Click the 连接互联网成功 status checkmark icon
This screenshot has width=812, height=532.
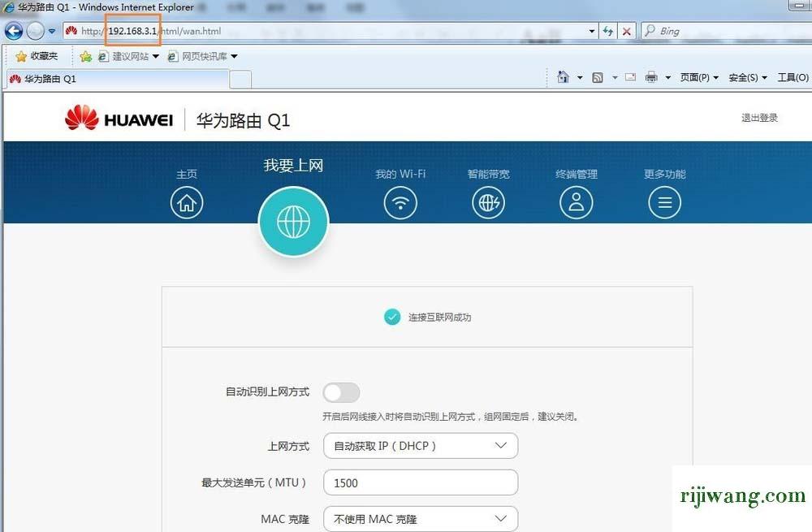tap(392, 317)
